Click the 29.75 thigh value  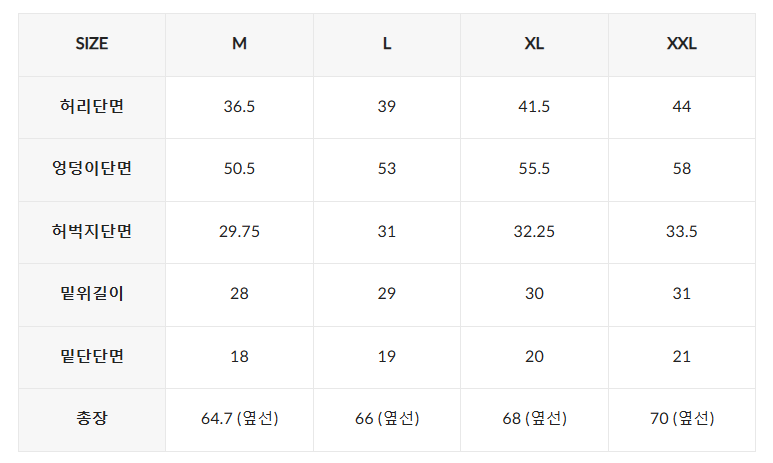239,231
